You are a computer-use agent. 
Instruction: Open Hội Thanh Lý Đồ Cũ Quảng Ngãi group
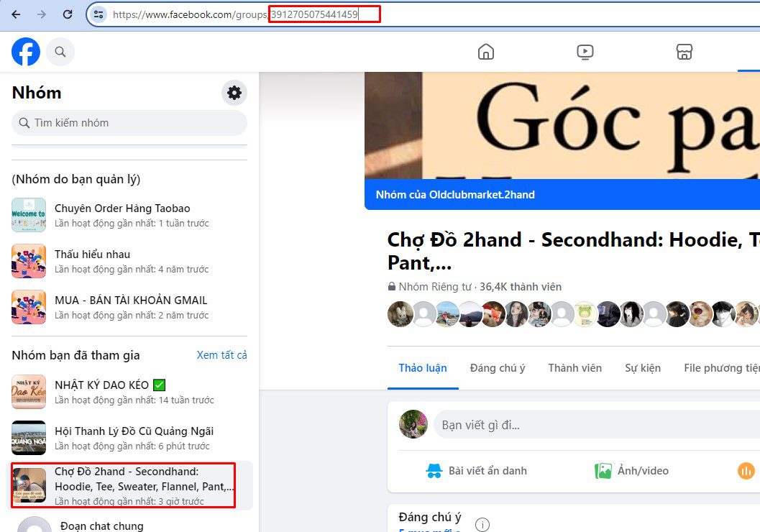129,438
